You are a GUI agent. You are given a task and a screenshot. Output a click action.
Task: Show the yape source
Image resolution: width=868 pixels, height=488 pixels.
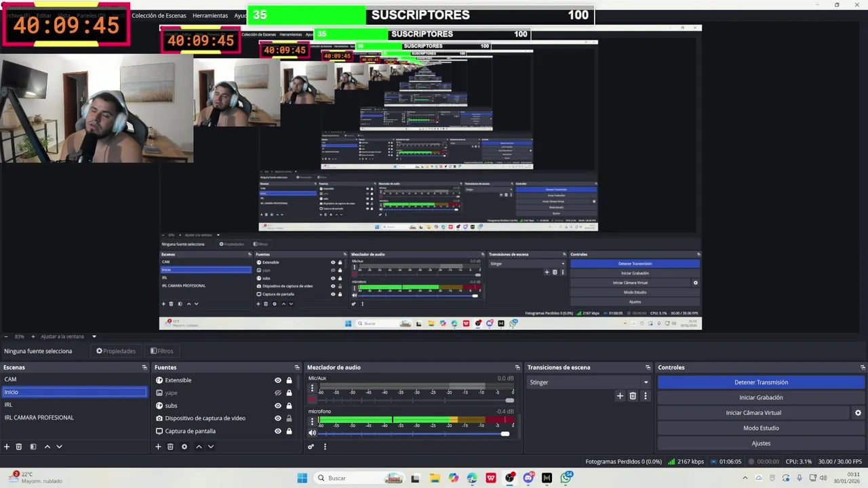coord(277,393)
